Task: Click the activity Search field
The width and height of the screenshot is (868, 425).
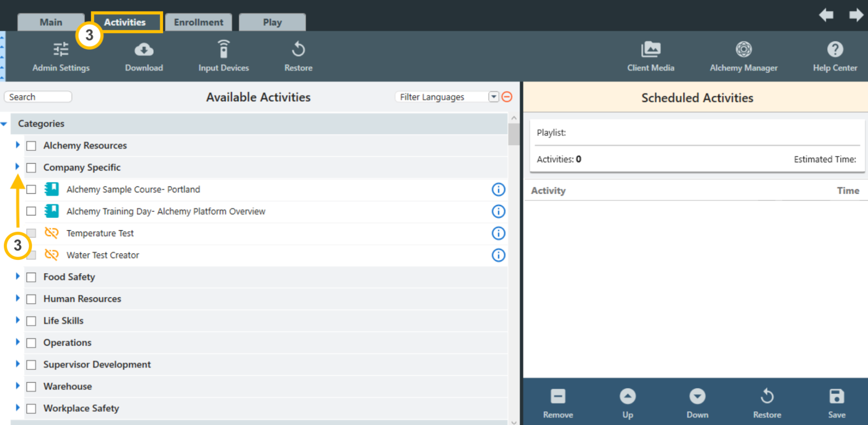Action: tap(38, 97)
